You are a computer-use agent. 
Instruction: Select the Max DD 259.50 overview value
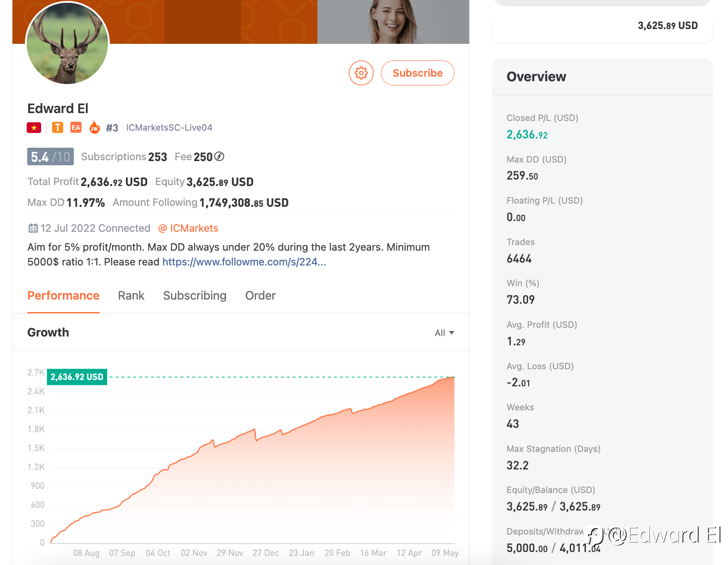tap(522, 176)
